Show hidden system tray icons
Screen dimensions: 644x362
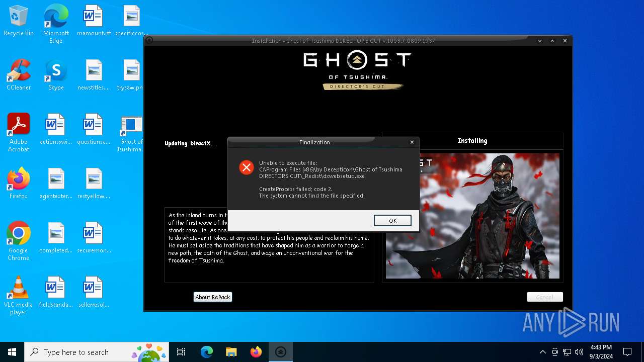542,352
